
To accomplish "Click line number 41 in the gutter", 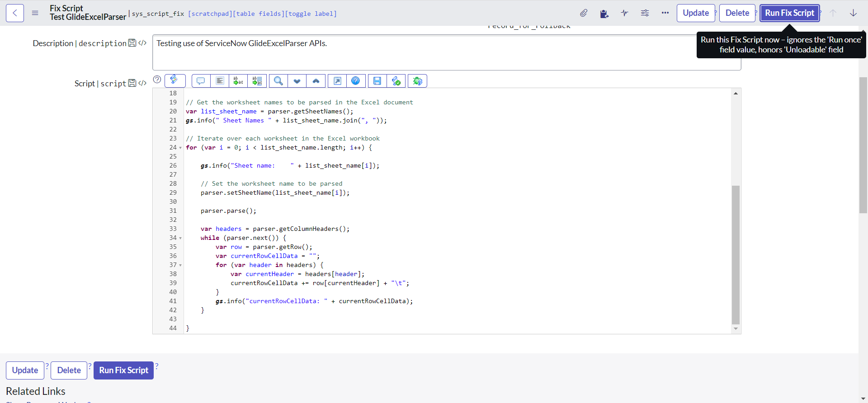I will point(173,301).
